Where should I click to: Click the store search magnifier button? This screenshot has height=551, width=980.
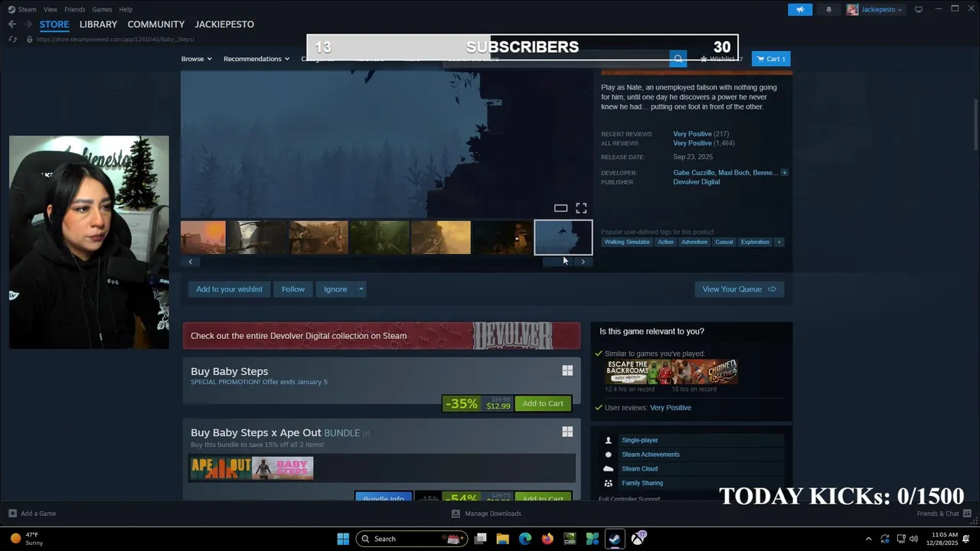(678, 59)
